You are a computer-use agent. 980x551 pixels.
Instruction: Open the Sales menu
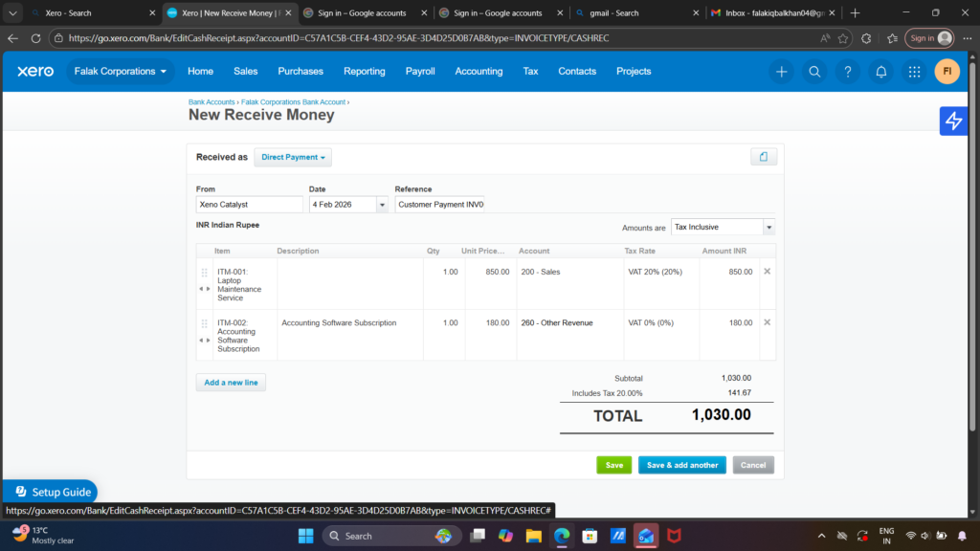click(x=246, y=71)
